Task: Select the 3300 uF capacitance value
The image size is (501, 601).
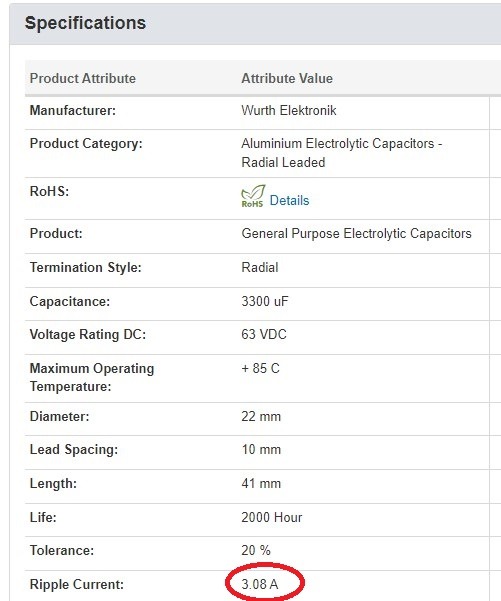Action: click(265, 301)
